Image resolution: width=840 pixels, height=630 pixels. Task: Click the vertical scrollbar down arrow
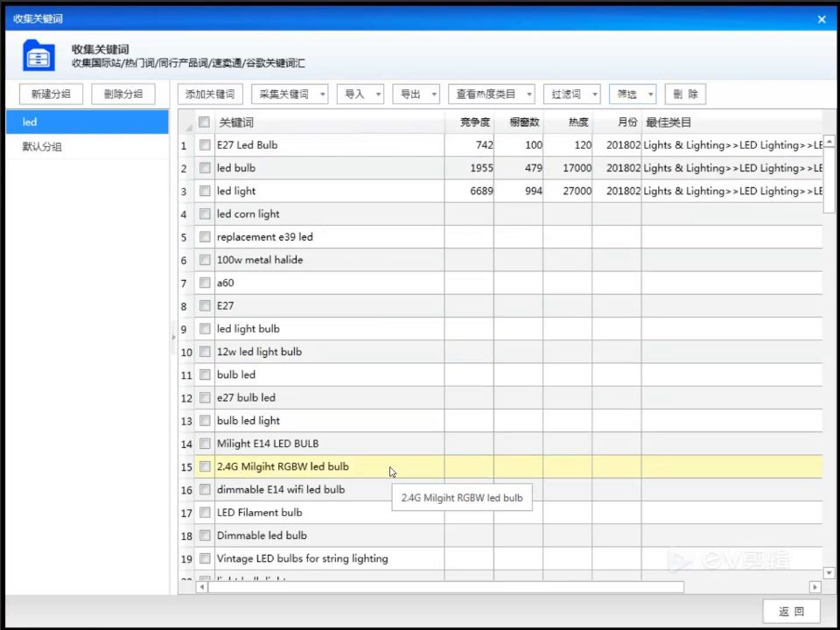pyautogui.click(x=829, y=573)
